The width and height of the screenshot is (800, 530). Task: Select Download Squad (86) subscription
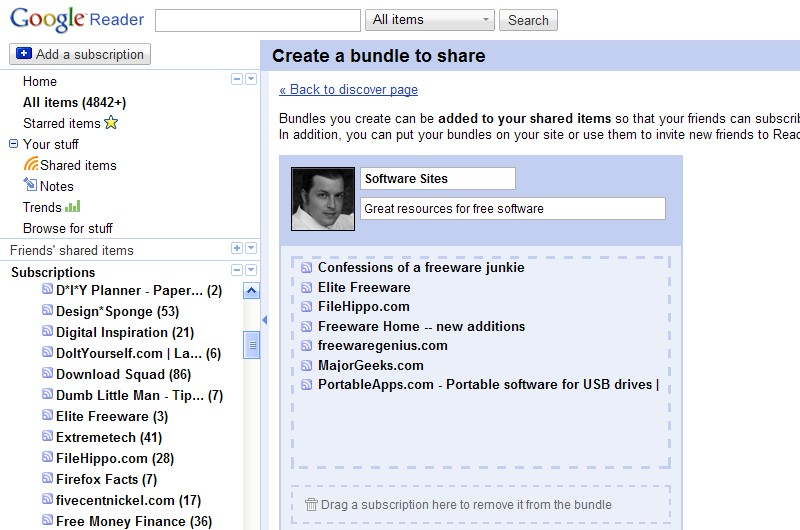click(x=123, y=374)
